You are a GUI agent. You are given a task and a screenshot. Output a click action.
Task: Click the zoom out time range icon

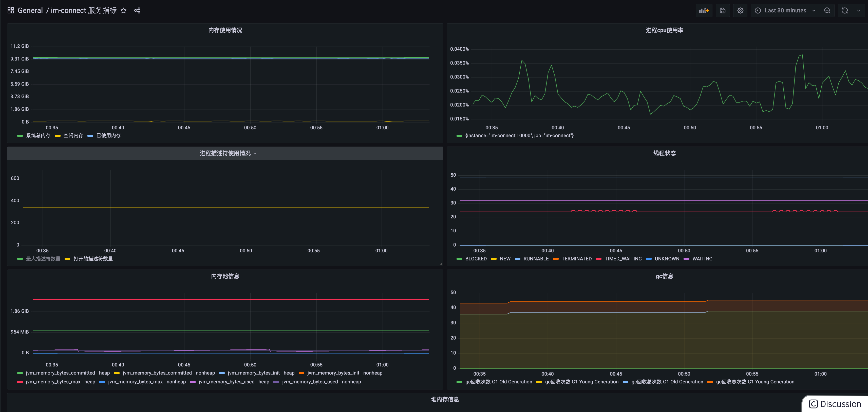click(x=827, y=10)
